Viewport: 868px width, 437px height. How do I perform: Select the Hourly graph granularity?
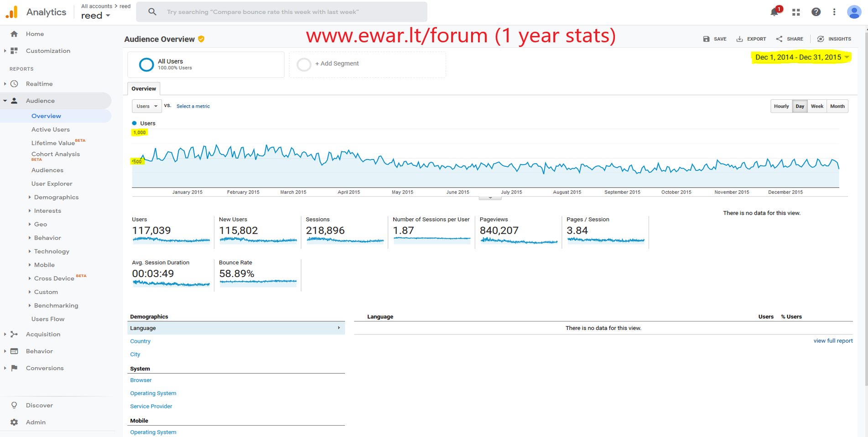click(x=781, y=106)
